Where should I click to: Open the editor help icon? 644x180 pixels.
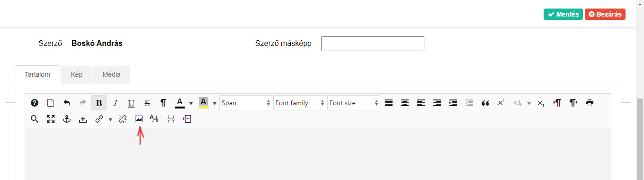[x=35, y=103]
